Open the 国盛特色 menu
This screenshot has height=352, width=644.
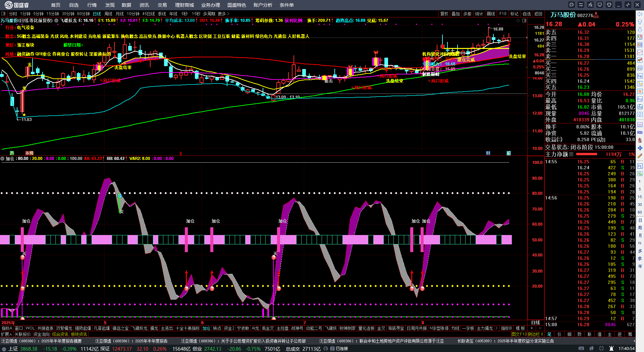pyautogui.click(x=236, y=5)
